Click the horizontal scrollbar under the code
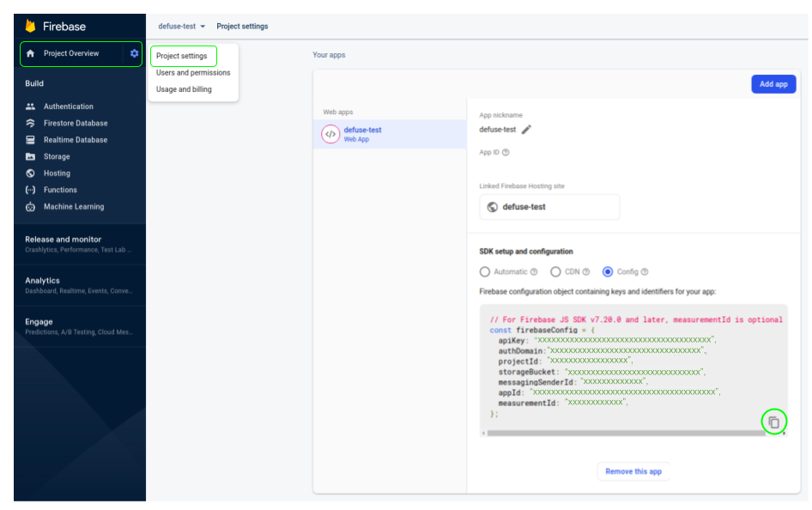The width and height of the screenshot is (812, 510). [626, 434]
